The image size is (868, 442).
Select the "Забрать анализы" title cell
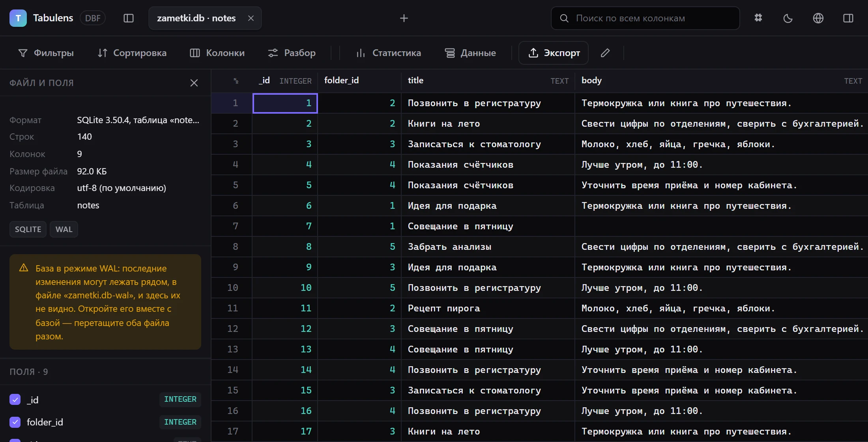488,247
